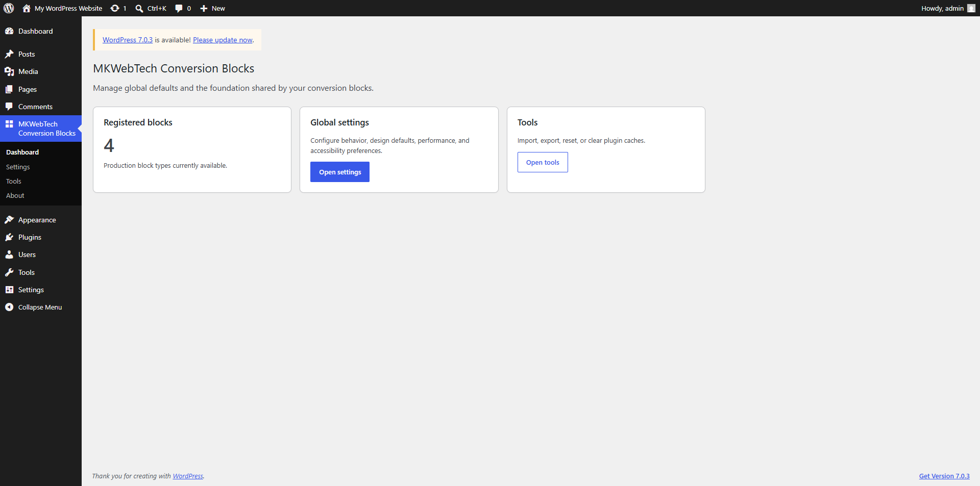Click the My WordPress Website site name
This screenshot has height=486, width=980.
pyautogui.click(x=68, y=8)
